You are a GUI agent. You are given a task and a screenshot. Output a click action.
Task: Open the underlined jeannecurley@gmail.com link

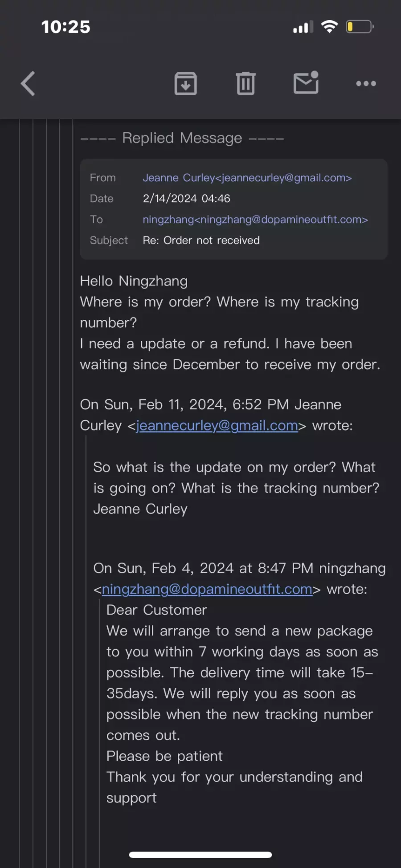[x=217, y=426]
